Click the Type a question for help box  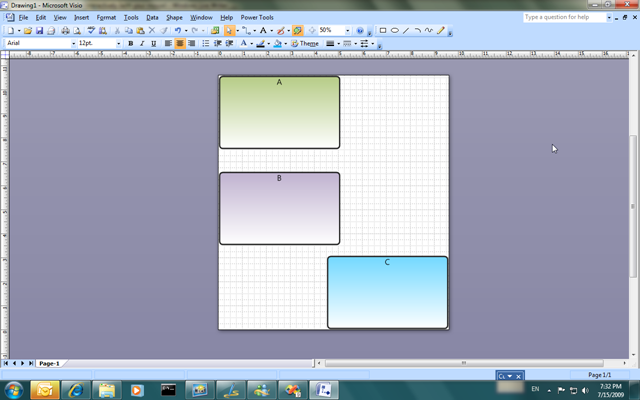tap(564, 17)
